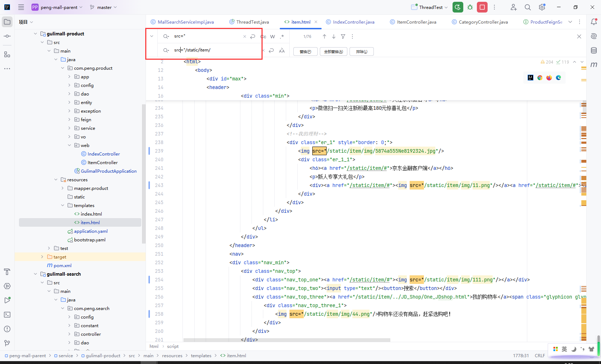Open the Terminal tool window
This screenshot has height=364, width=601.
(7, 315)
